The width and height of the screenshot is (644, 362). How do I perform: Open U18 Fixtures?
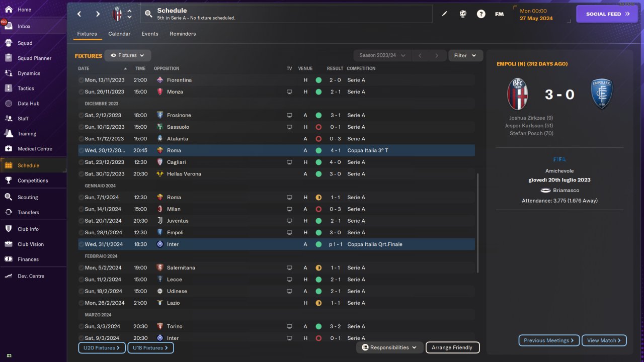coord(150,347)
